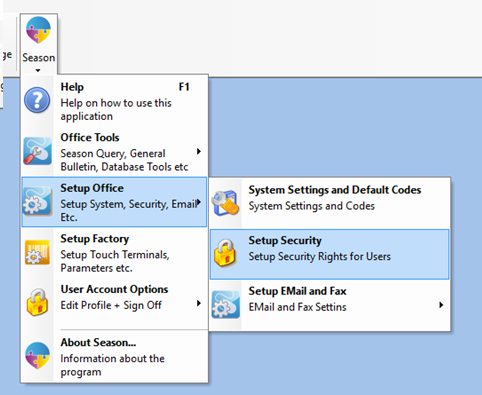Viewport: 482px width, 395px height.
Task: Click the Setup EMail and Fax gear icon
Action: point(226,304)
